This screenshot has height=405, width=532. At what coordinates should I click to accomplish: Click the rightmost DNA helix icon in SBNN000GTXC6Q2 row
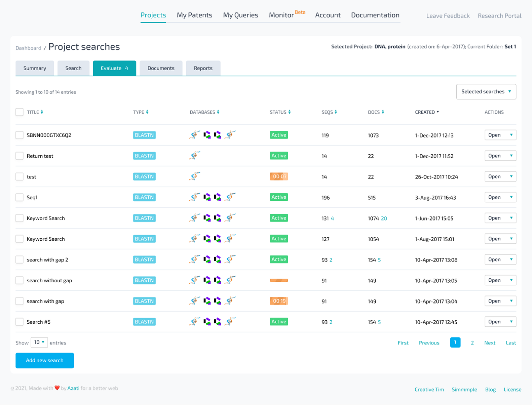click(230, 135)
